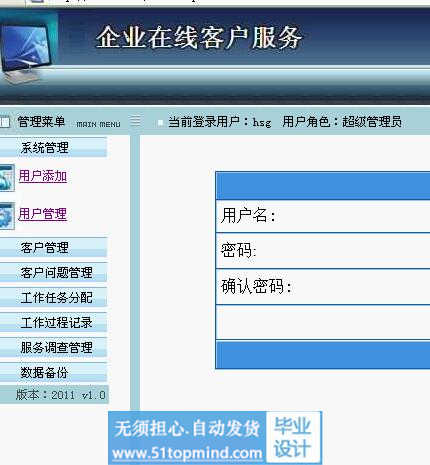This screenshot has height=465, width=430.
Task: Select the 数据备份 menu item
Action: click(x=53, y=372)
